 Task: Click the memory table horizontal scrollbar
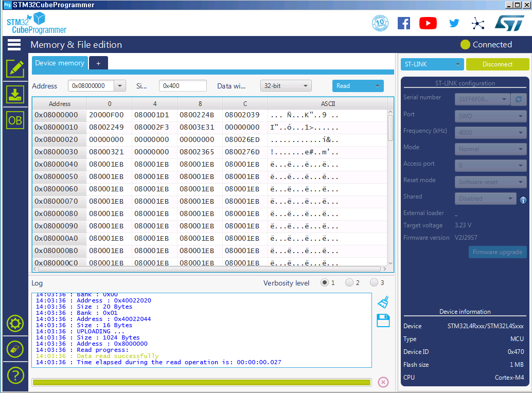tap(209, 269)
